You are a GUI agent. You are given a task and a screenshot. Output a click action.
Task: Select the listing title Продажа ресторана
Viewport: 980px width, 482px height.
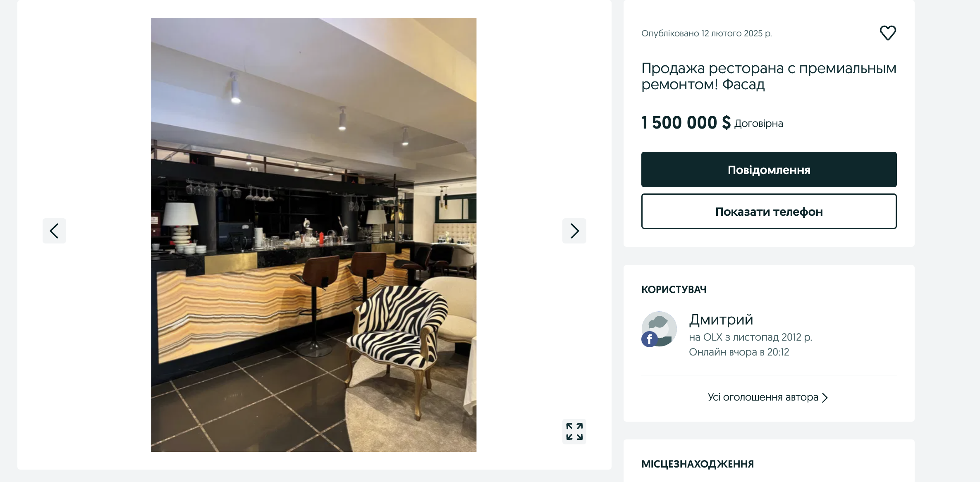769,76
